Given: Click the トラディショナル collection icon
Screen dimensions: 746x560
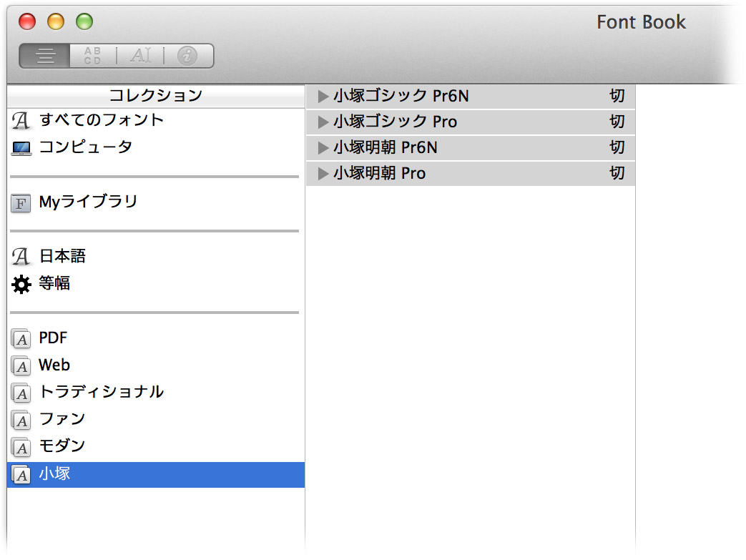Looking at the screenshot, I should [21, 393].
